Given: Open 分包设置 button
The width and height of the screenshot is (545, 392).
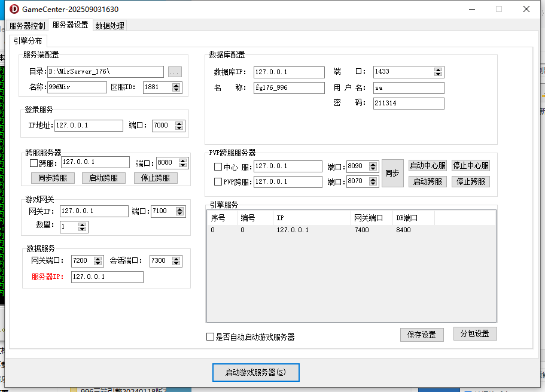Looking at the screenshot, I should (475, 334).
